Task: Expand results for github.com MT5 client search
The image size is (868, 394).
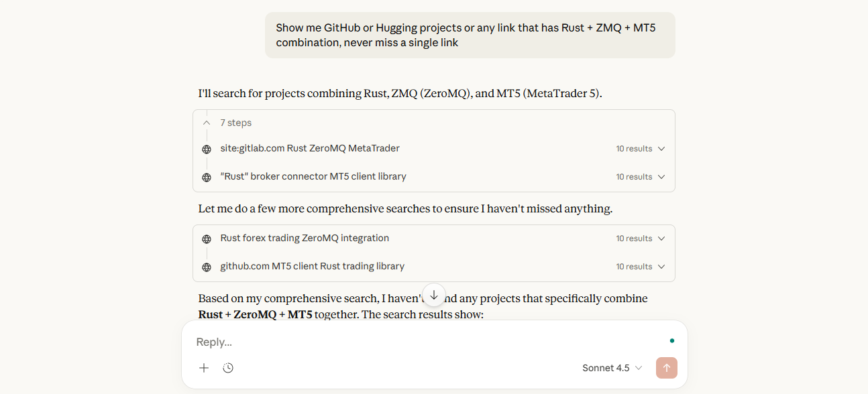Action: [x=661, y=267]
